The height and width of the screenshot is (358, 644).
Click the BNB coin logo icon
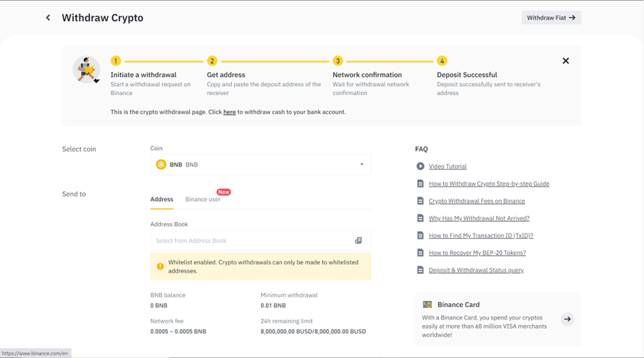point(161,164)
